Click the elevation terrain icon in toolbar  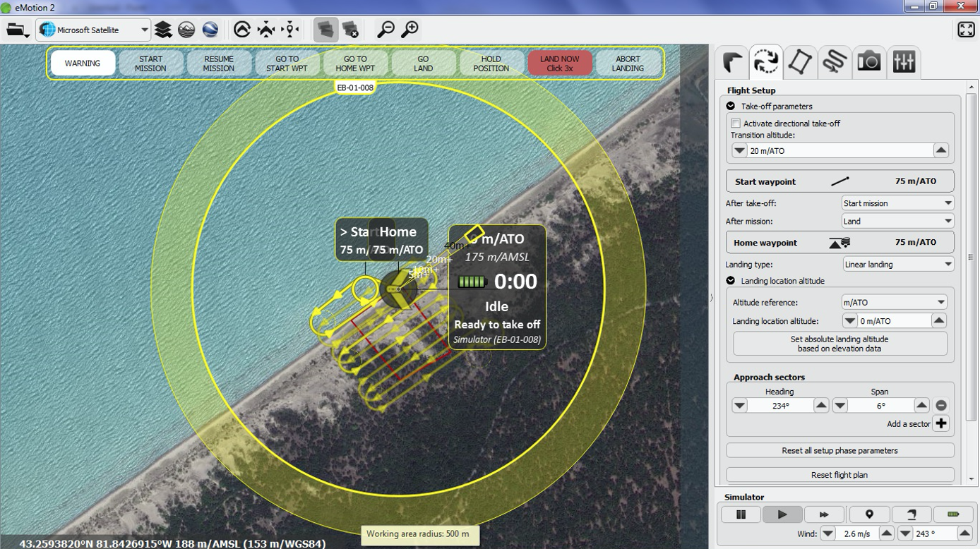[186, 30]
